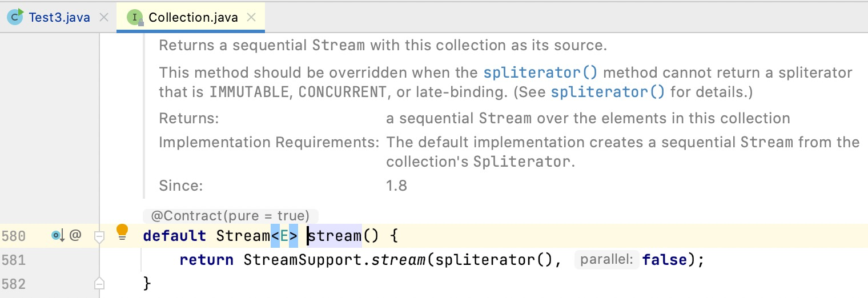Click the Collection.java interface file icon
This screenshot has width=868, height=298.
pos(135,18)
